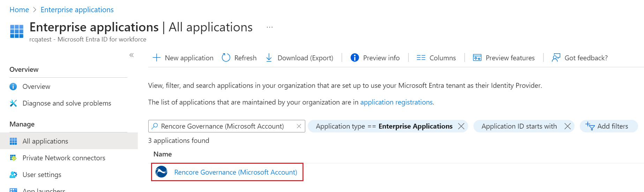This screenshot has height=192, width=644.
Task: Click the Preview features icon
Action: click(477, 57)
